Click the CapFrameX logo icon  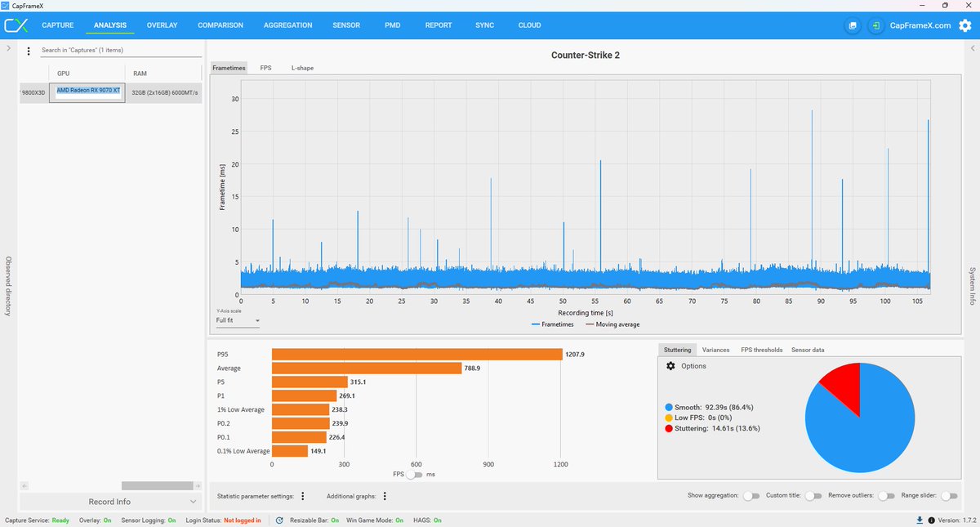(x=16, y=25)
